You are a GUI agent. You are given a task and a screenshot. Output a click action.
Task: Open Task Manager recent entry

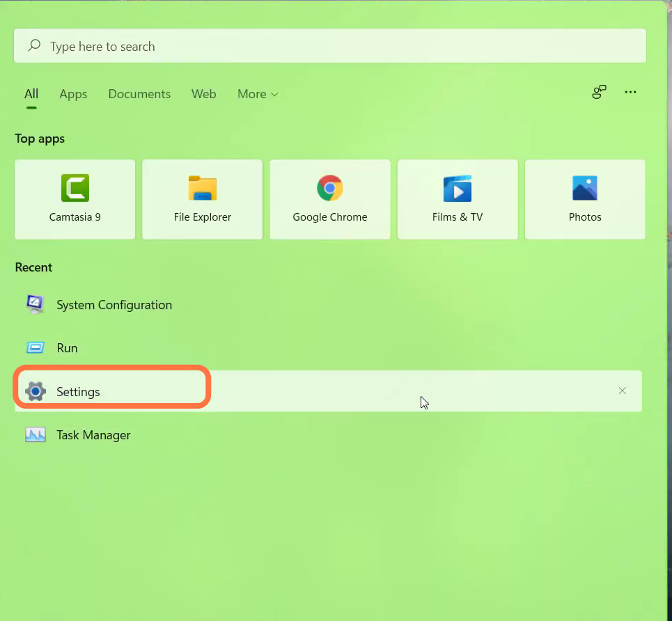pyautogui.click(x=93, y=435)
